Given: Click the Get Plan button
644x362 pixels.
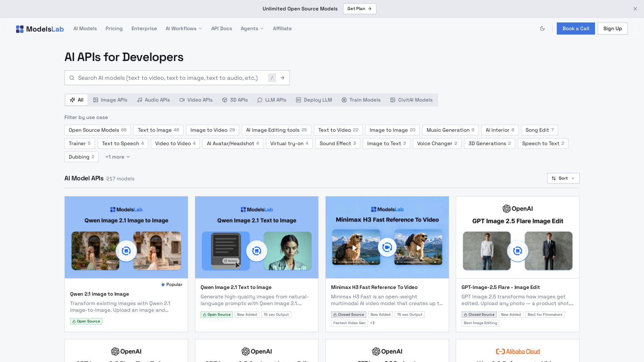Looking at the screenshot, I should (x=360, y=9).
